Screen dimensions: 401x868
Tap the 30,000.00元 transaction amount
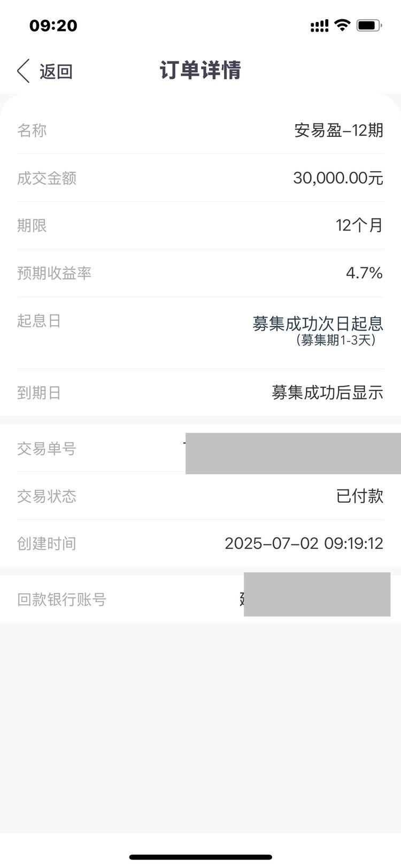[x=338, y=178]
